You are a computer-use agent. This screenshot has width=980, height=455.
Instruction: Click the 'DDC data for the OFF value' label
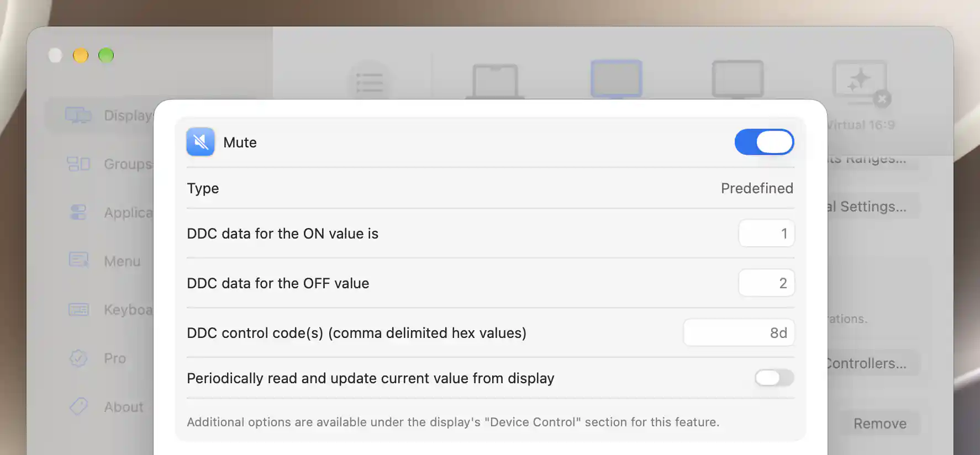pos(278,283)
